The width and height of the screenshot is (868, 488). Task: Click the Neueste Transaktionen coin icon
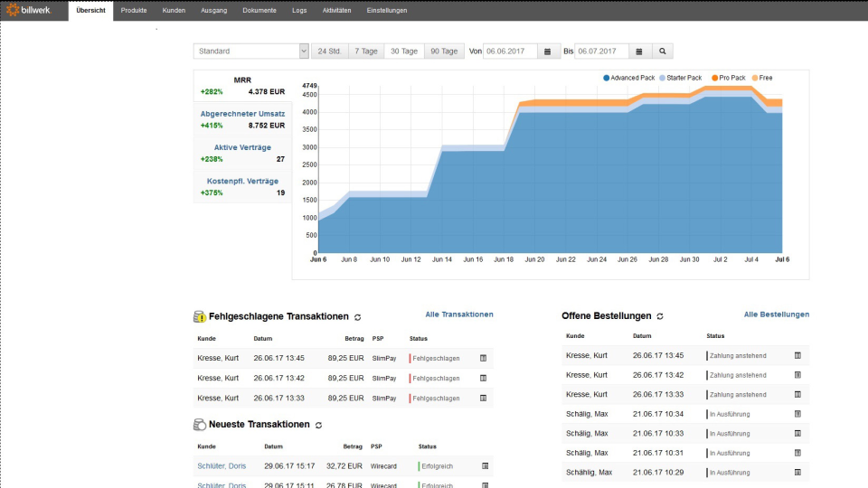(x=199, y=425)
